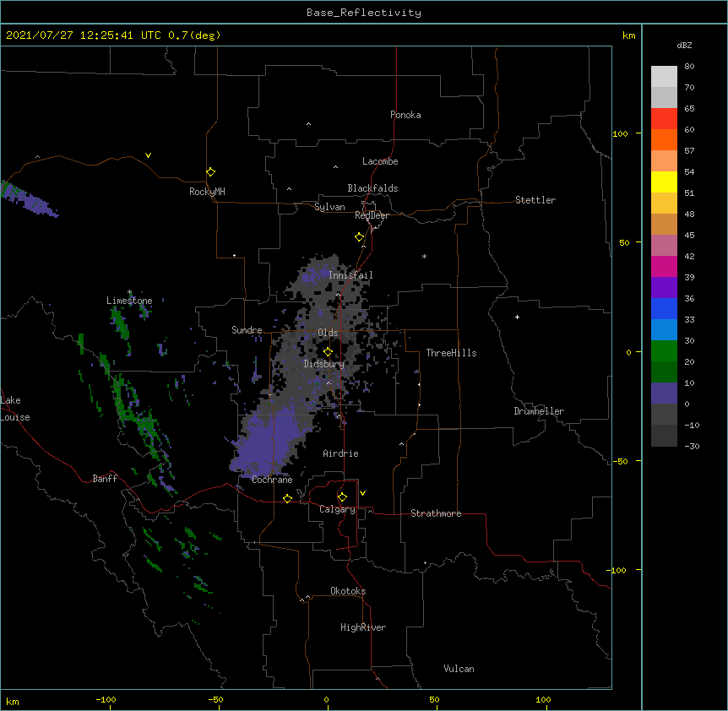The height and width of the screenshot is (711, 728).
Task: Select the Stettler label
Action: (x=535, y=200)
